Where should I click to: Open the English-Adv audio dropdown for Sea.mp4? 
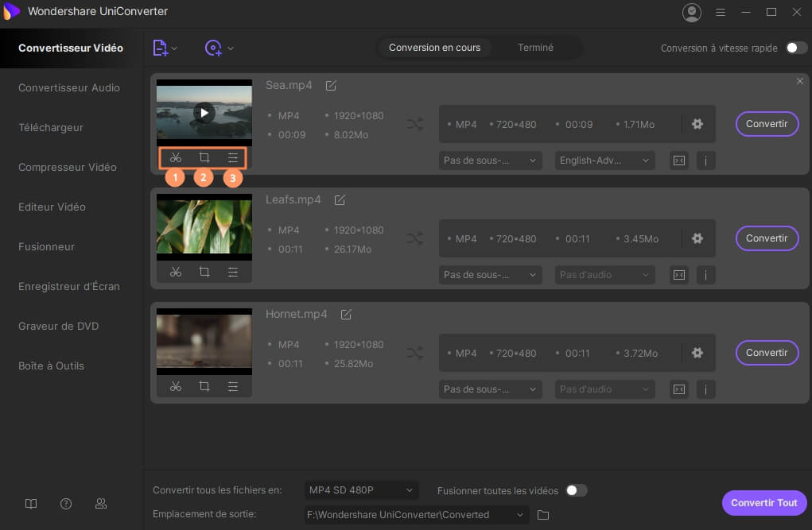604,161
